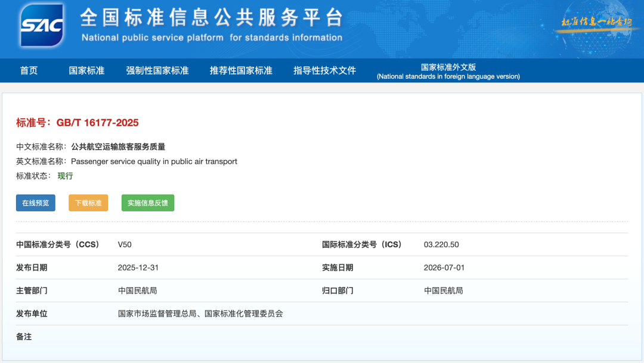The image size is (644, 363).
Task: Click CCS value V50
Action: click(x=125, y=245)
